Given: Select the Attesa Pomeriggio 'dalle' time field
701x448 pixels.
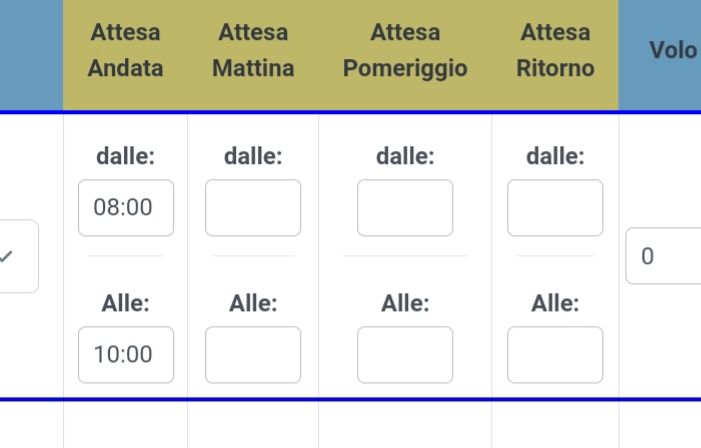Looking at the screenshot, I should point(405,208).
